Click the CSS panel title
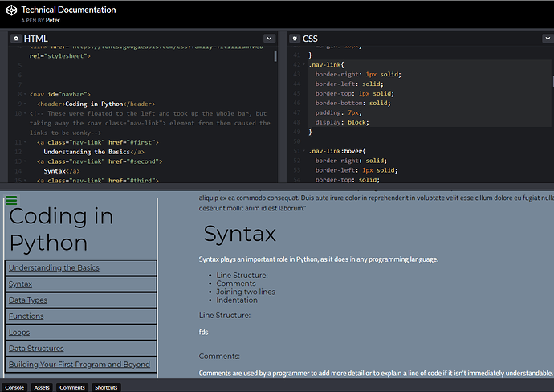Screen dimensions: 554x392 tap(310, 39)
